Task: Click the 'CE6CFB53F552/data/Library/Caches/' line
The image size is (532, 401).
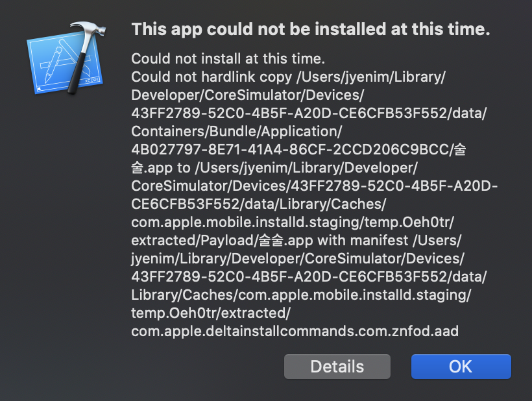Action: (x=258, y=204)
